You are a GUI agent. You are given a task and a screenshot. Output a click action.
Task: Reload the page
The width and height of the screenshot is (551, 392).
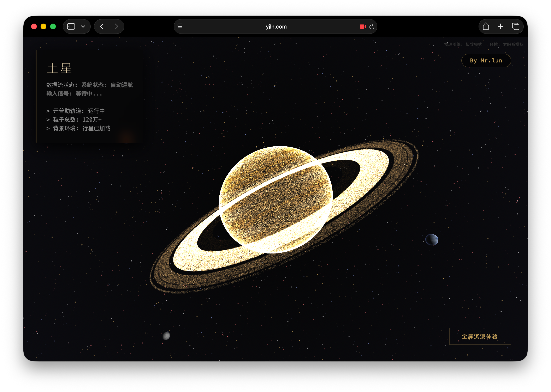pyautogui.click(x=372, y=27)
